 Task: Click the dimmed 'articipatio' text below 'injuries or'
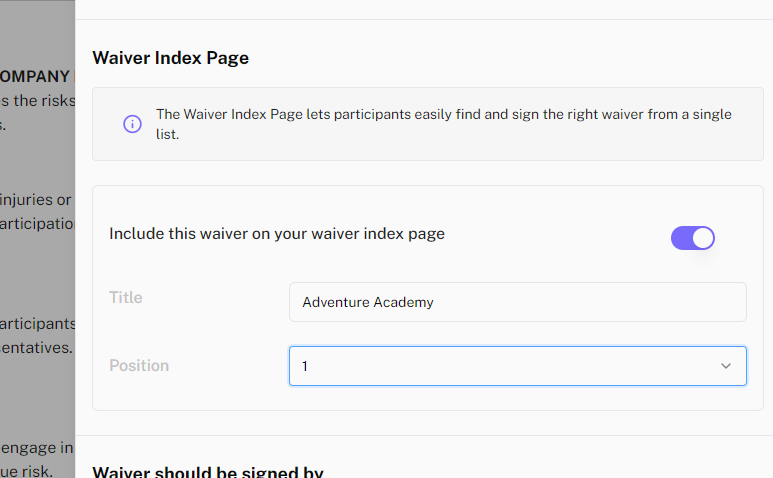[x=37, y=222]
